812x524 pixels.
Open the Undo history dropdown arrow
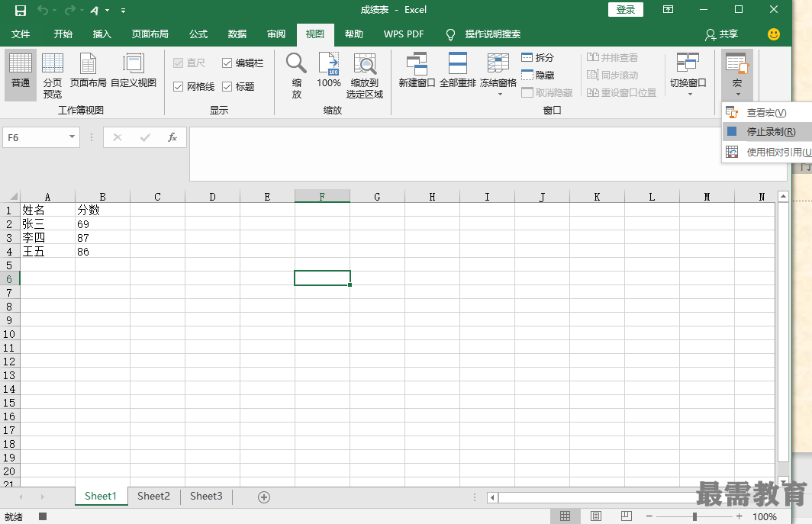pyautogui.click(x=54, y=11)
